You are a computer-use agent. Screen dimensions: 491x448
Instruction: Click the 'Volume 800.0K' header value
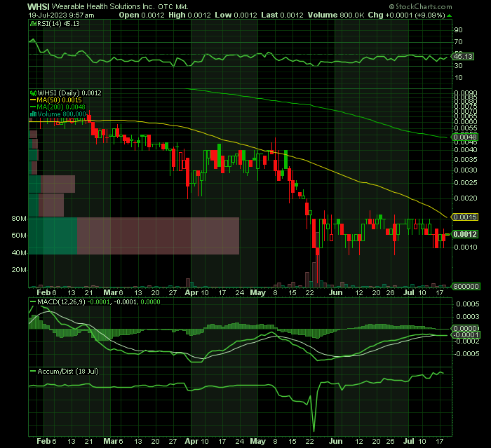click(336, 15)
